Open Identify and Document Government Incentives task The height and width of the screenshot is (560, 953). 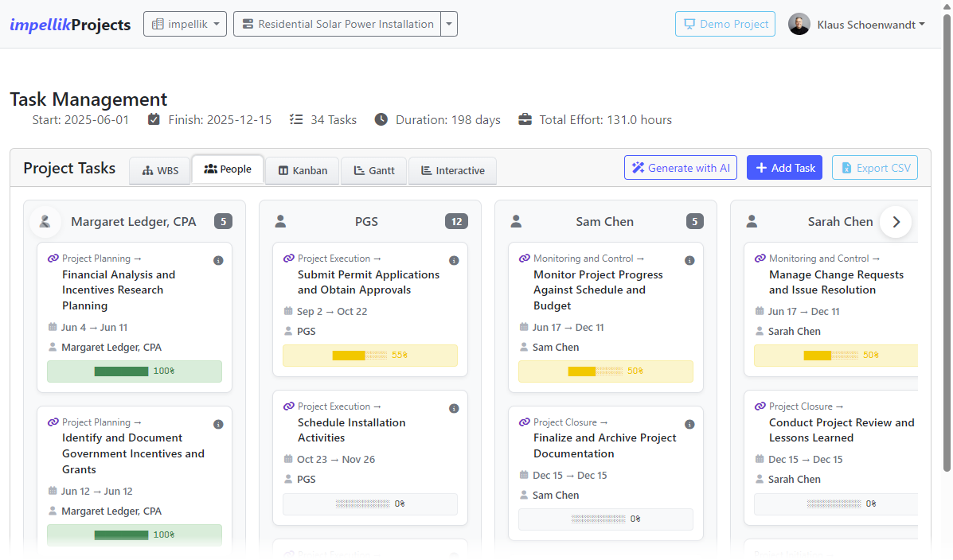pos(133,453)
